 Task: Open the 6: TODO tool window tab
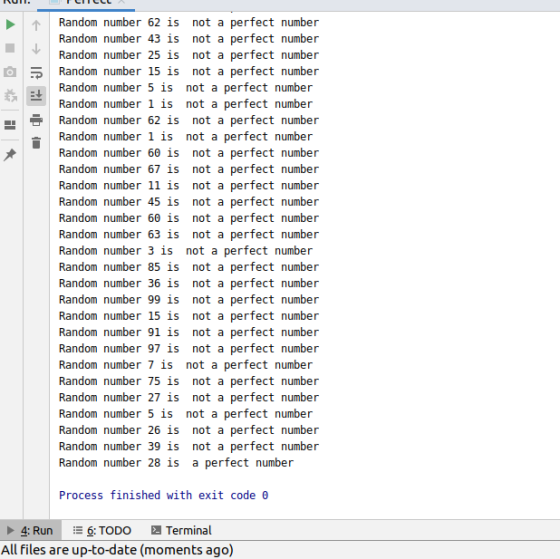point(102,530)
